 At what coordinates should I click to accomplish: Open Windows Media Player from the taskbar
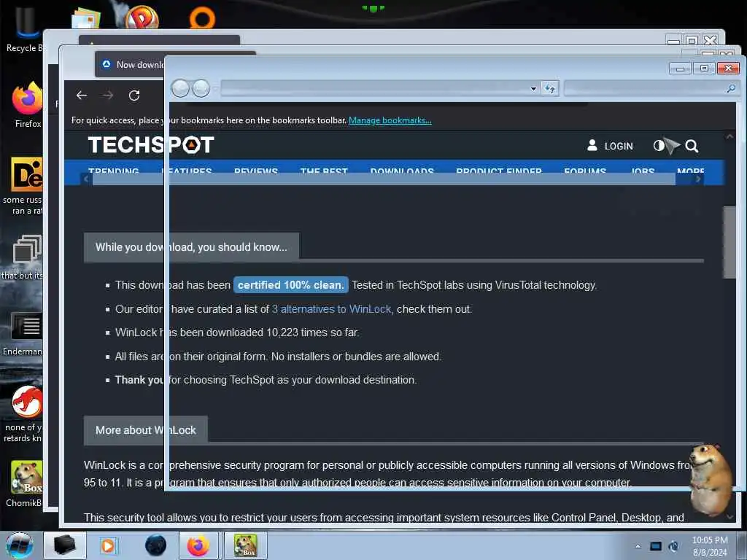(x=108, y=545)
